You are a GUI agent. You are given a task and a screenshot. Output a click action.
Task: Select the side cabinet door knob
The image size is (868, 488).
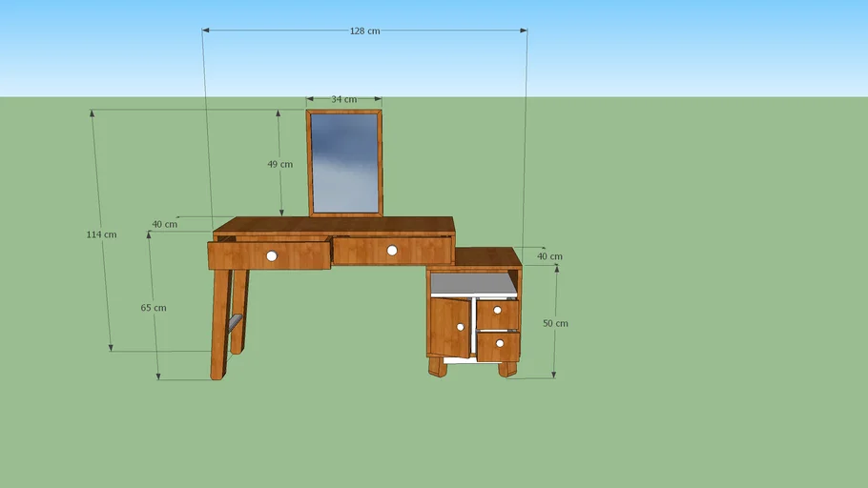[460, 327]
